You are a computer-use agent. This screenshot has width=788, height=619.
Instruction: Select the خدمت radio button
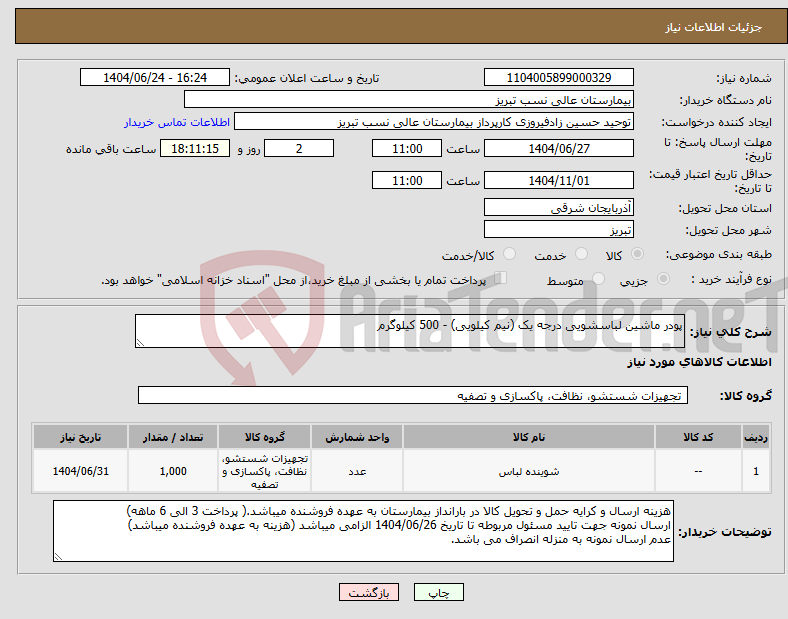tap(581, 254)
